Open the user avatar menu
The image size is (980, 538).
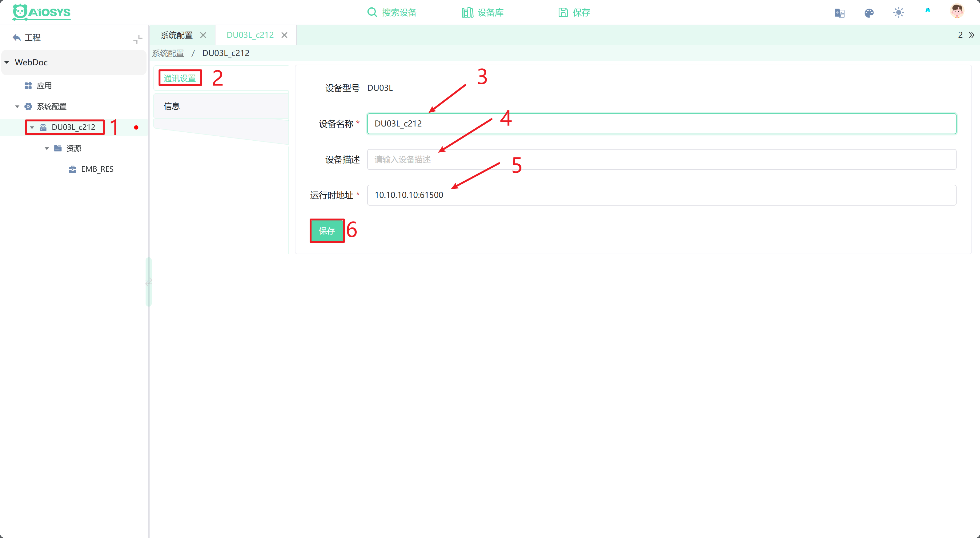click(957, 11)
